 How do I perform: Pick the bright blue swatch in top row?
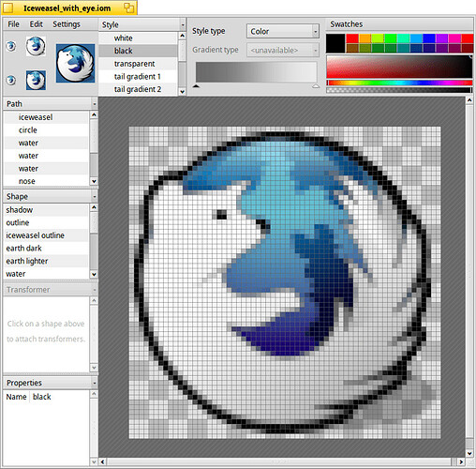click(x=429, y=38)
